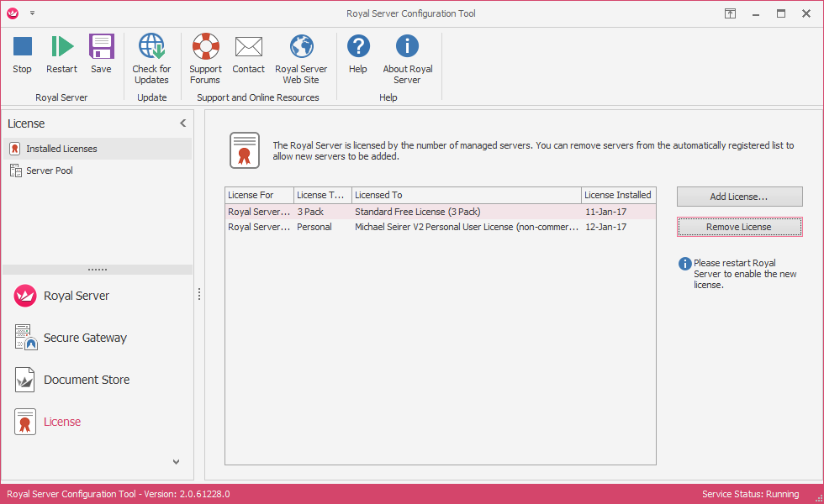Open quick access toolbar dropdown arrow
This screenshot has width=824, height=504.
tap(32, 13)
